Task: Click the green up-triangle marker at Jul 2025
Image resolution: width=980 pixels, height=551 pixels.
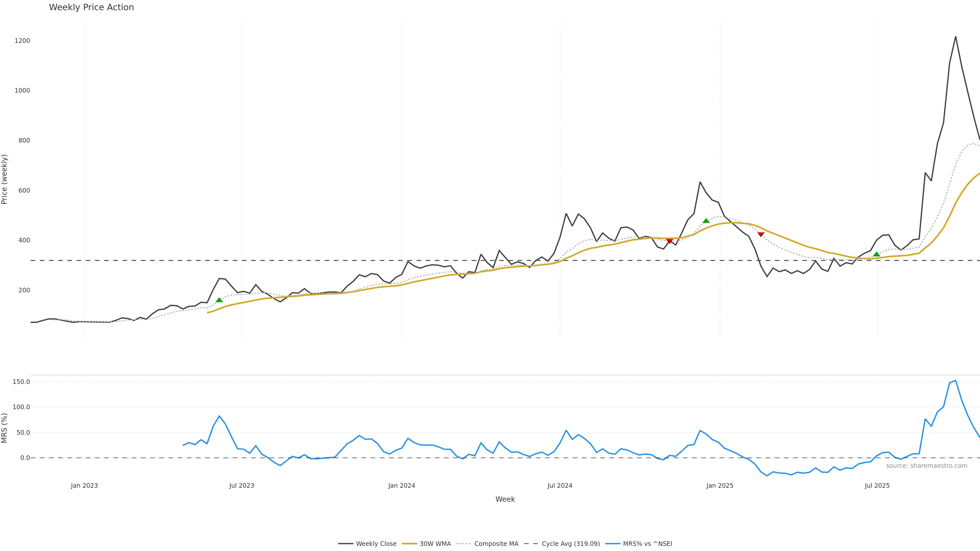Action: 877,254
